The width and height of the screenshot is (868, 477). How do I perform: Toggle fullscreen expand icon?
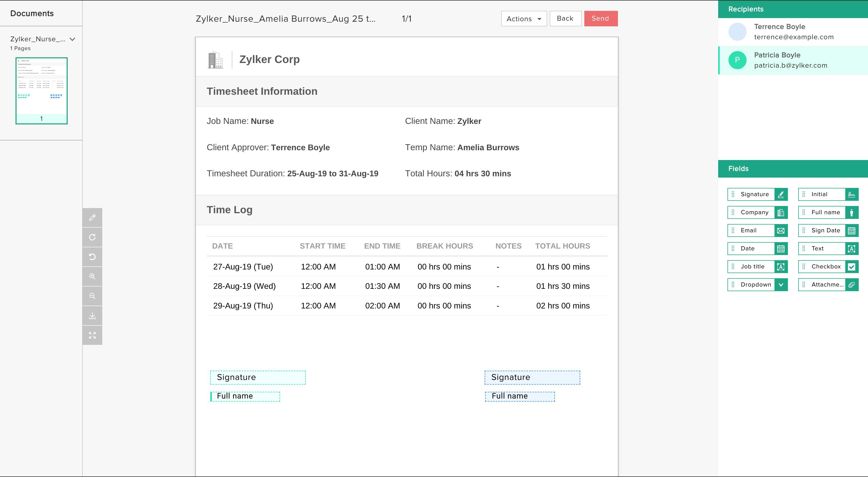[92, 335]
